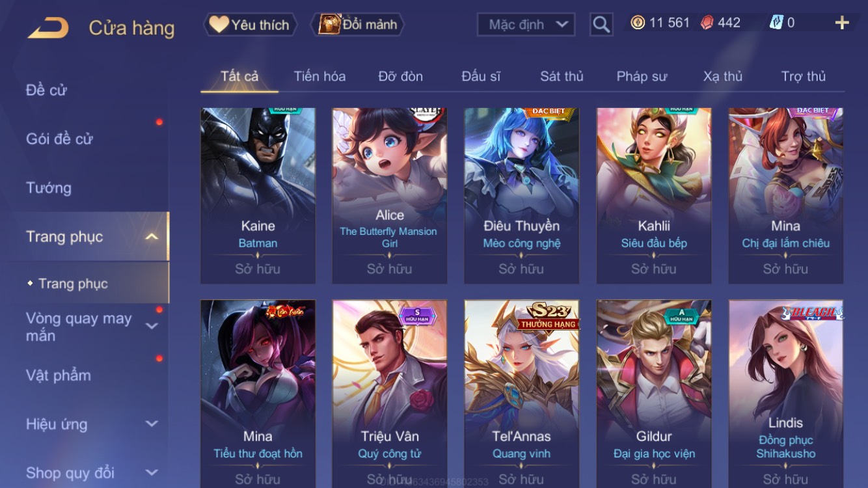Viewport: 868px width, 488px height.
Task: Click the plus icon to add currency
Action: [x=842, y=23]
